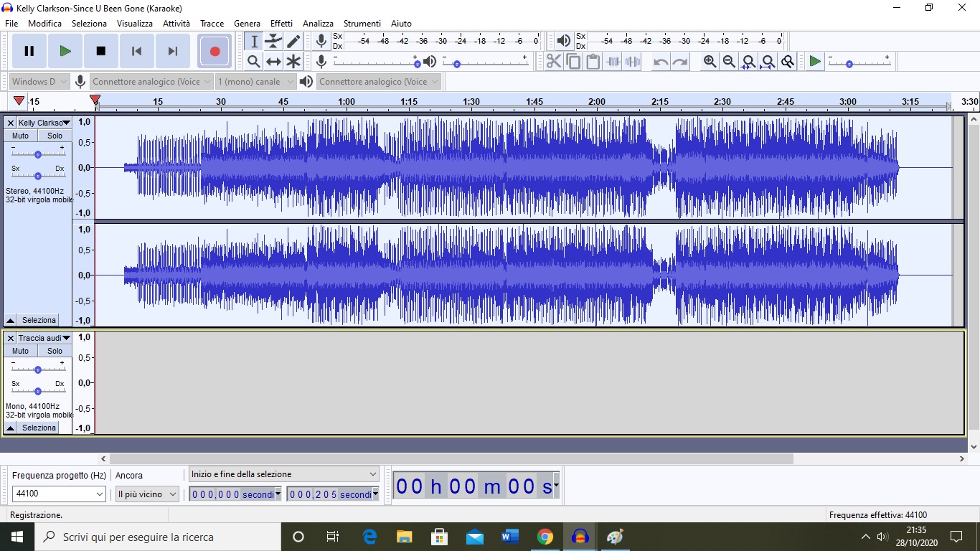This screenshot has height=551, width=980.
Task: Skip to the end of the project
Action: point(173,51)
